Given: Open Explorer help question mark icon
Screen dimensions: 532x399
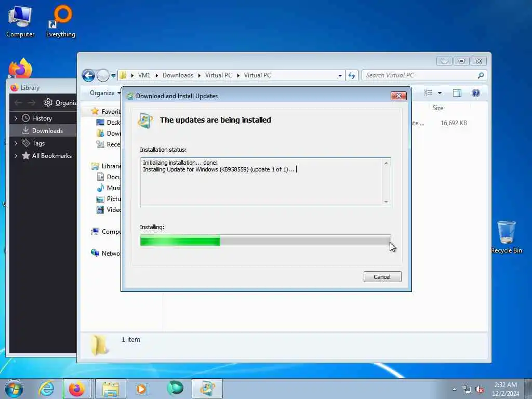Looking at the screenshot, I should 476,93.
